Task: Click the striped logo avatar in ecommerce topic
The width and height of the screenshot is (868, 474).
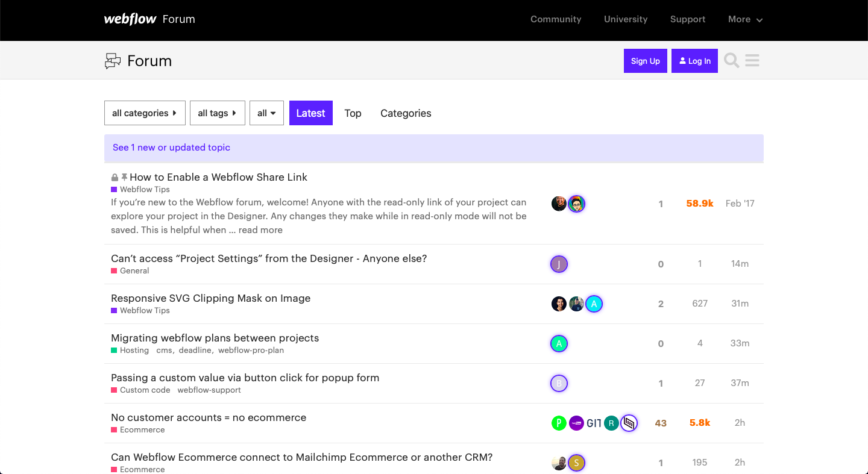Action: (x=629, y=423)
